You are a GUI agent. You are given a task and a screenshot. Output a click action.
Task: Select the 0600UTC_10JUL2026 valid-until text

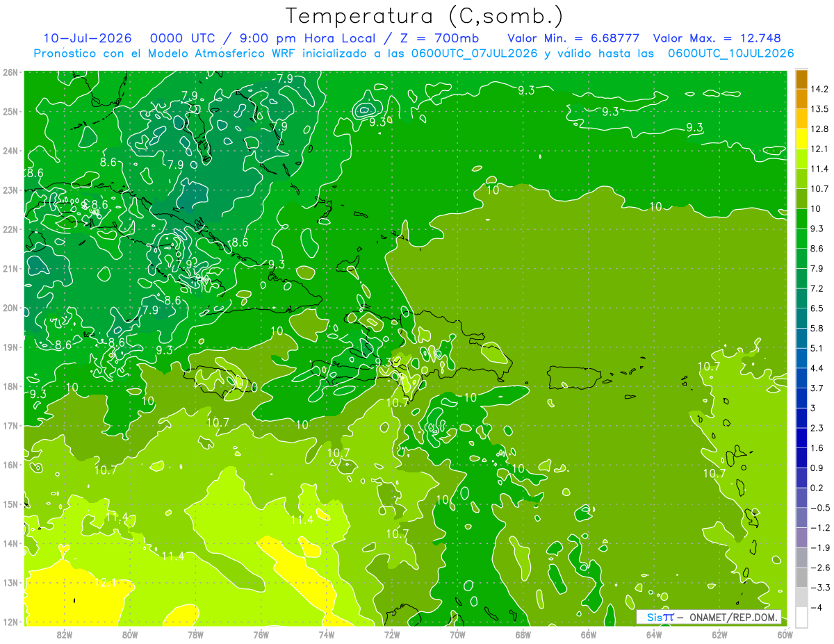(x=730, y=53)
